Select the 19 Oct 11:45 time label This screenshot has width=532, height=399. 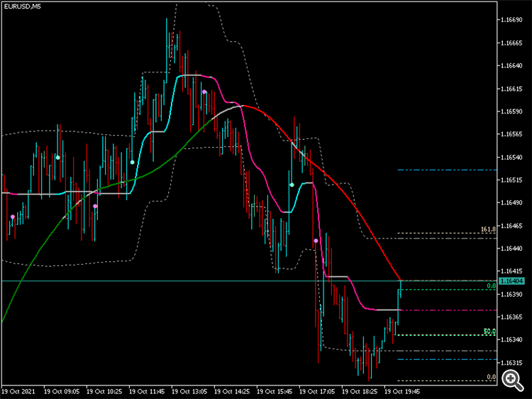(x=147, y=391)
